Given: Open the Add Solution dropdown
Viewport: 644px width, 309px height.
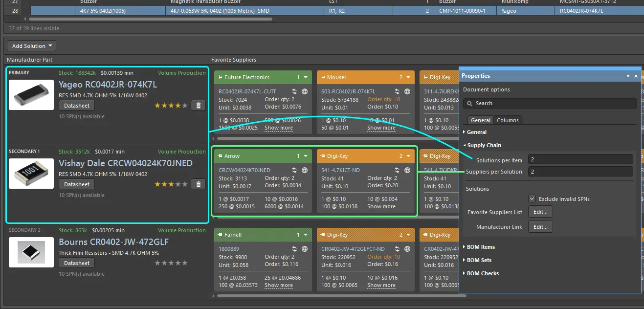Looking at the screenshot, I should pos(32,46).
